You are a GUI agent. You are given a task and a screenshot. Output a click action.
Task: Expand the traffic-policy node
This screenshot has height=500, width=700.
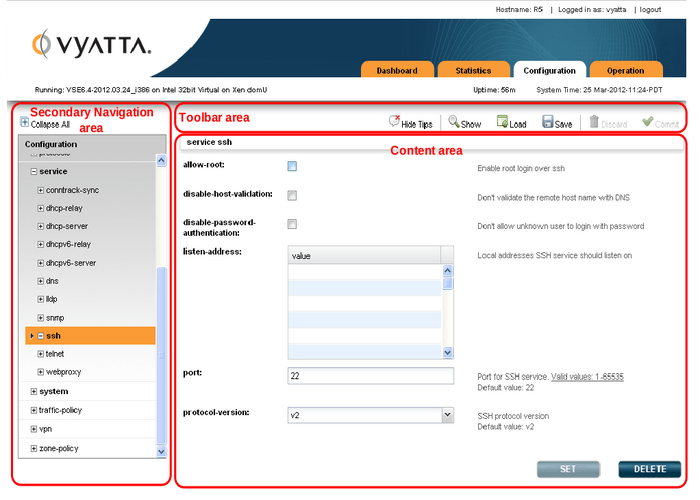(x=33, y=410)
